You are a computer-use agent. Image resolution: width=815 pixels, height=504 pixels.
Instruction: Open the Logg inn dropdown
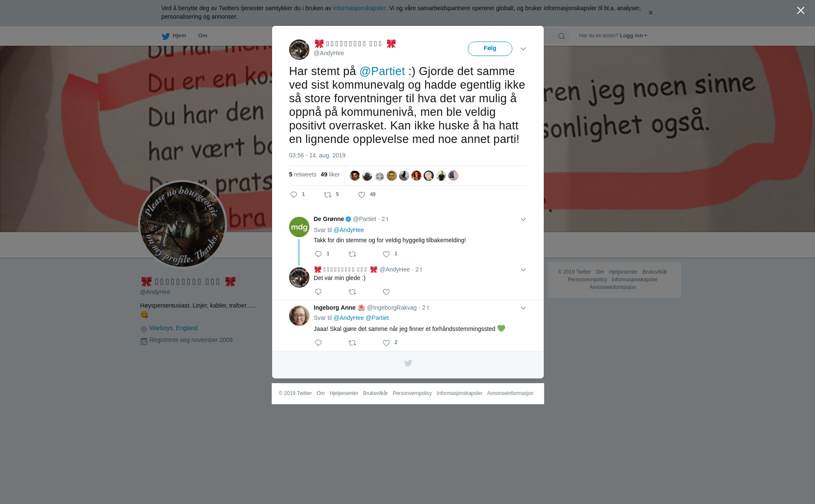tap(633, 36)
